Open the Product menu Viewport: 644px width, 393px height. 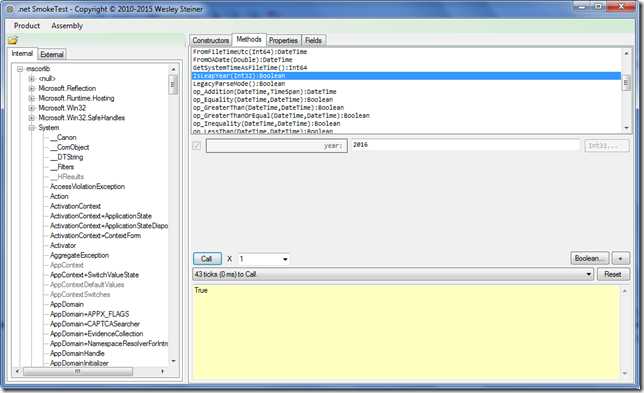[27, 25]
